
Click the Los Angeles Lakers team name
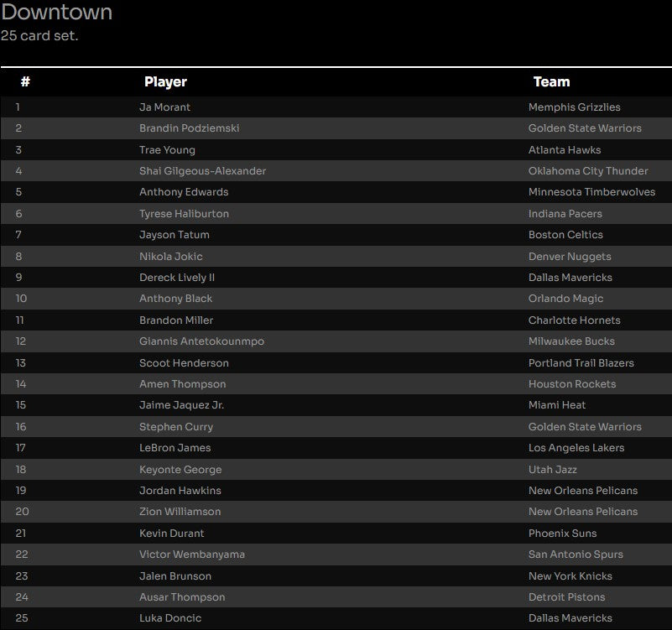click(576, 448)
